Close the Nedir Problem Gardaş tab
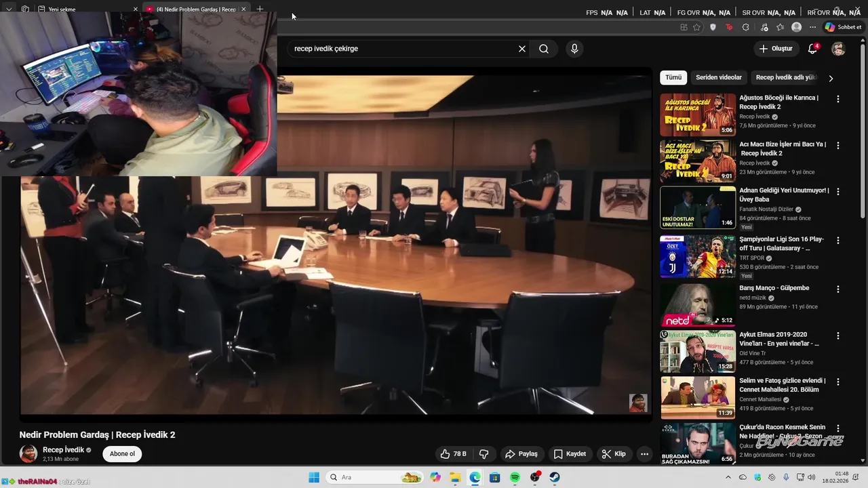Screen dimensions: 868x488 point(243,9)
